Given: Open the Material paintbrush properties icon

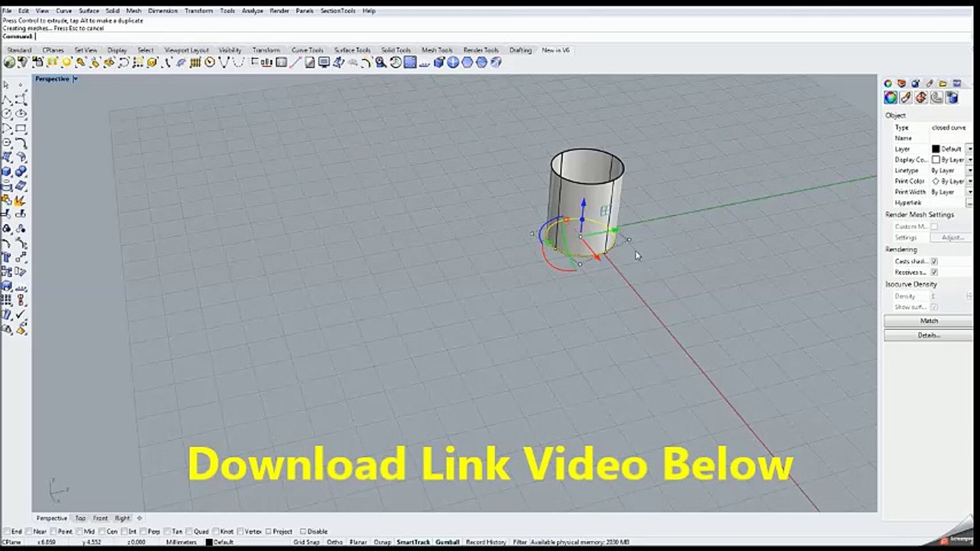Looking at the screenshot, I should 906,98.
